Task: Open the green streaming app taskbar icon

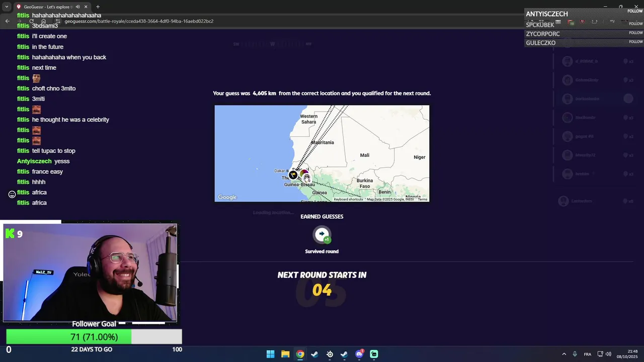Action: 374,354
